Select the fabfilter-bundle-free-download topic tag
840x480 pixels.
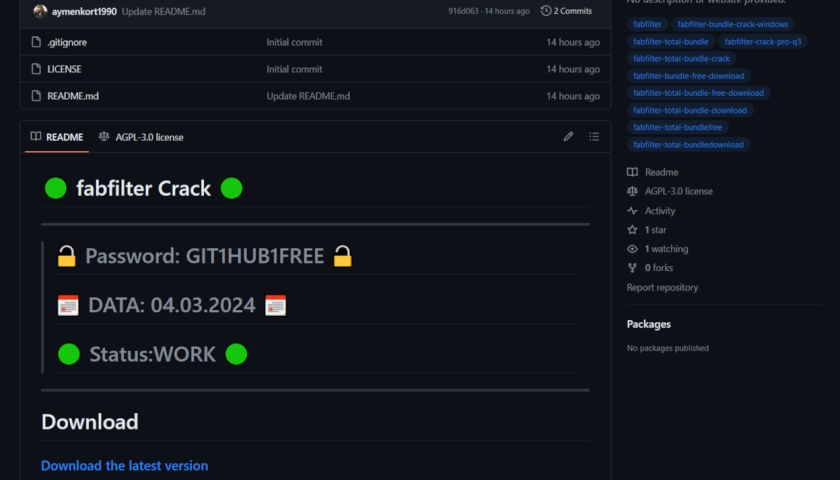point(688,76)
